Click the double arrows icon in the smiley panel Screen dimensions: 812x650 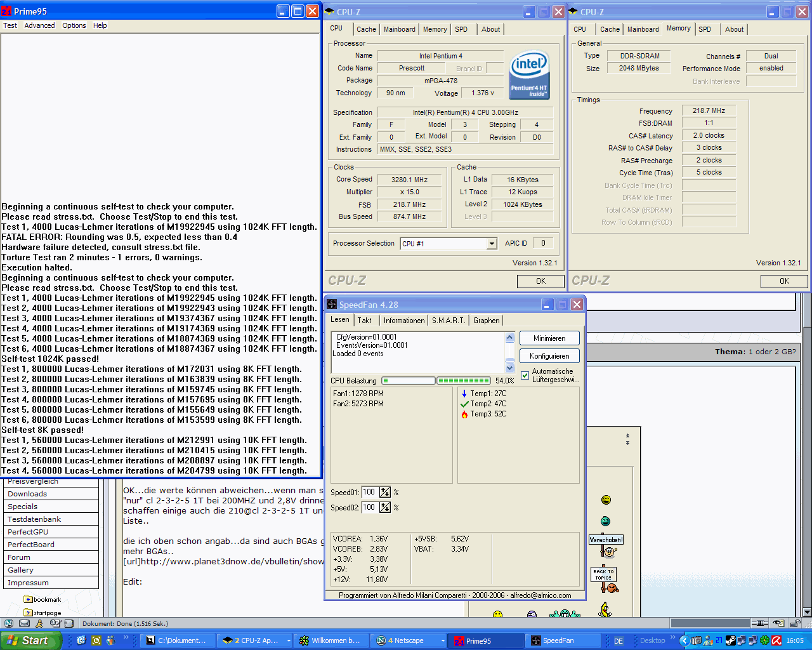[x=627, y=439]
